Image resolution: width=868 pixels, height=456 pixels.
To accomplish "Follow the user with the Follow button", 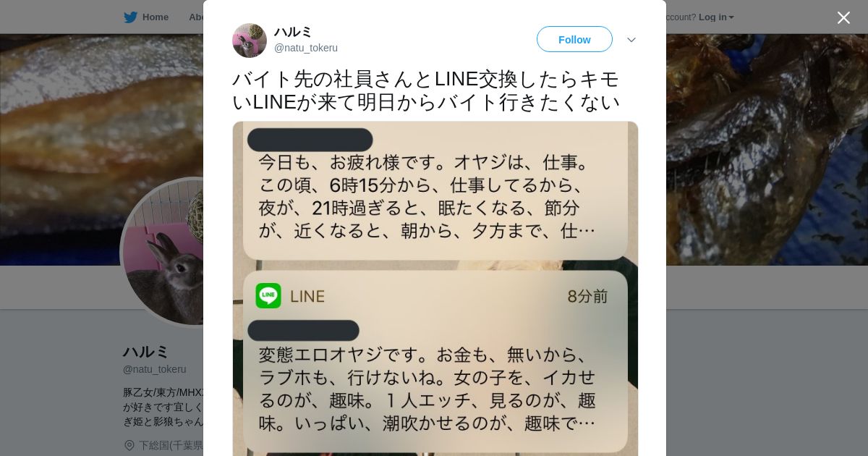I will point(574,39).
